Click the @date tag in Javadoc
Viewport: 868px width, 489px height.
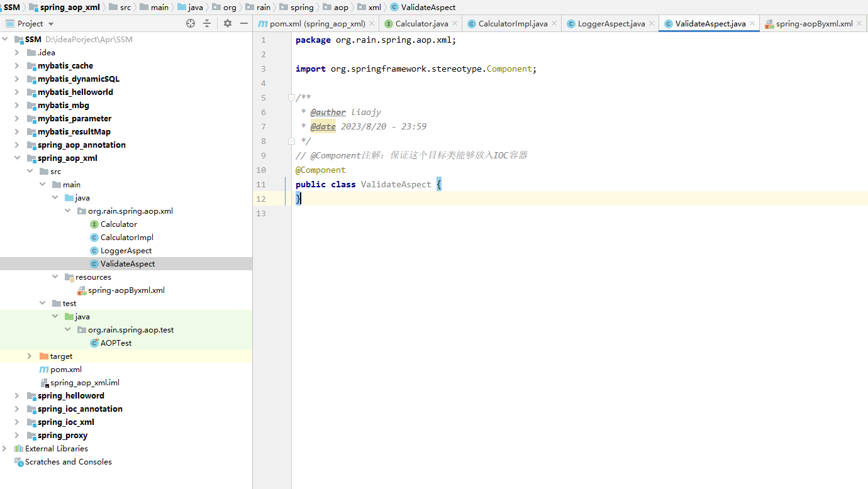click(x=323, y=126)
